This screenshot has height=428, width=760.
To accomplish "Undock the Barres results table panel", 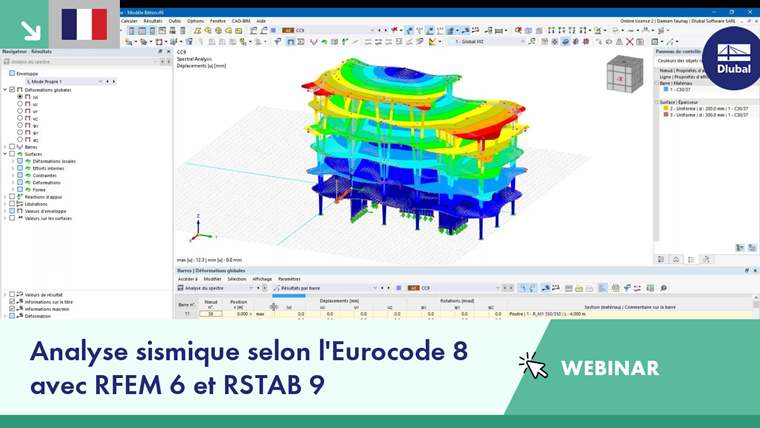I will pyautogui.click(x=746, y=270).
